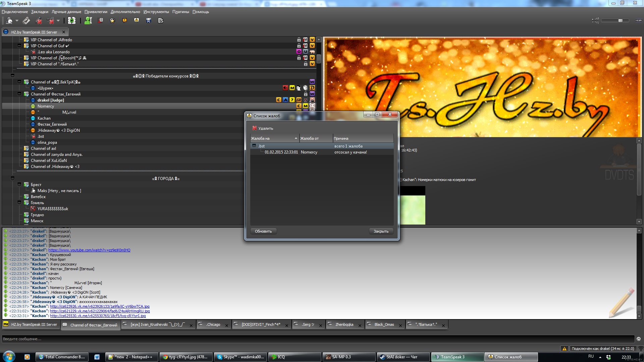The height and width of the screenshot is (362, 644).
Task: Click the Обновить button
Action: click(x=263, y=231)
